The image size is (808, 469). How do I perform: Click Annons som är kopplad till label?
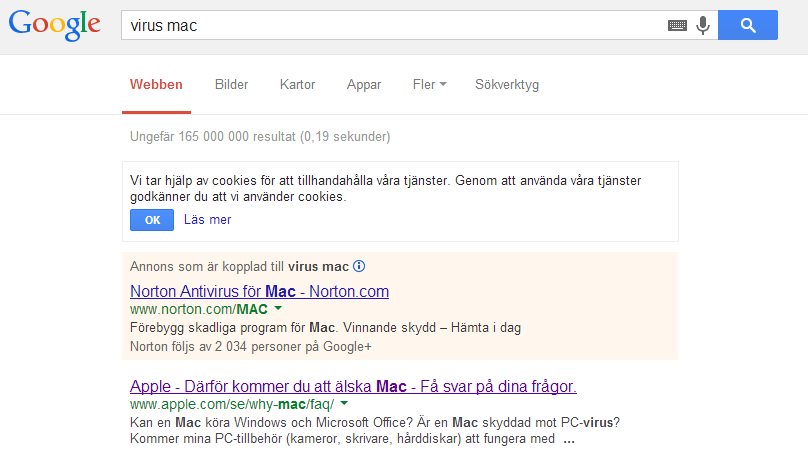pyautogui.click(x=239, y=266)
